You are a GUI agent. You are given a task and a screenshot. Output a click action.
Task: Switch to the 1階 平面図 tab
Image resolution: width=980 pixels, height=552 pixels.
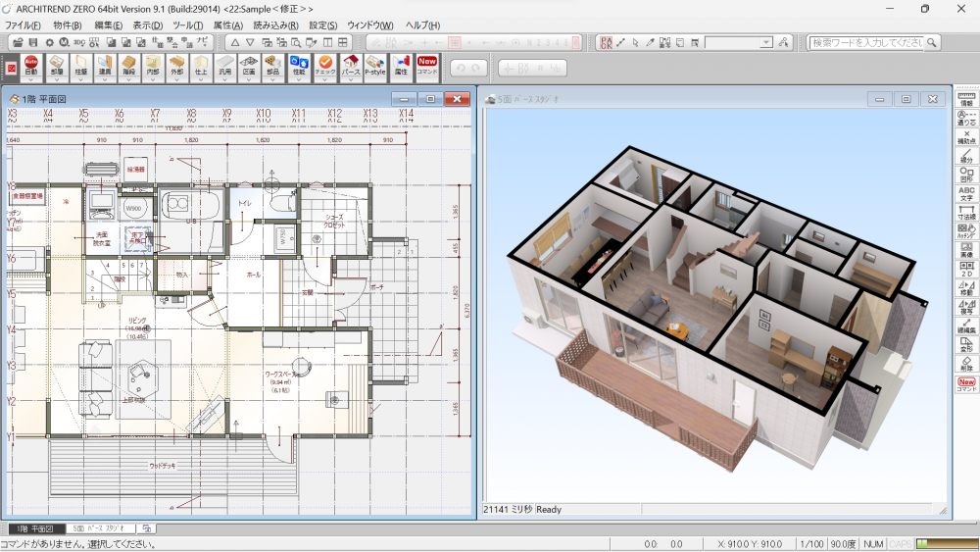(x=35, y=529)
